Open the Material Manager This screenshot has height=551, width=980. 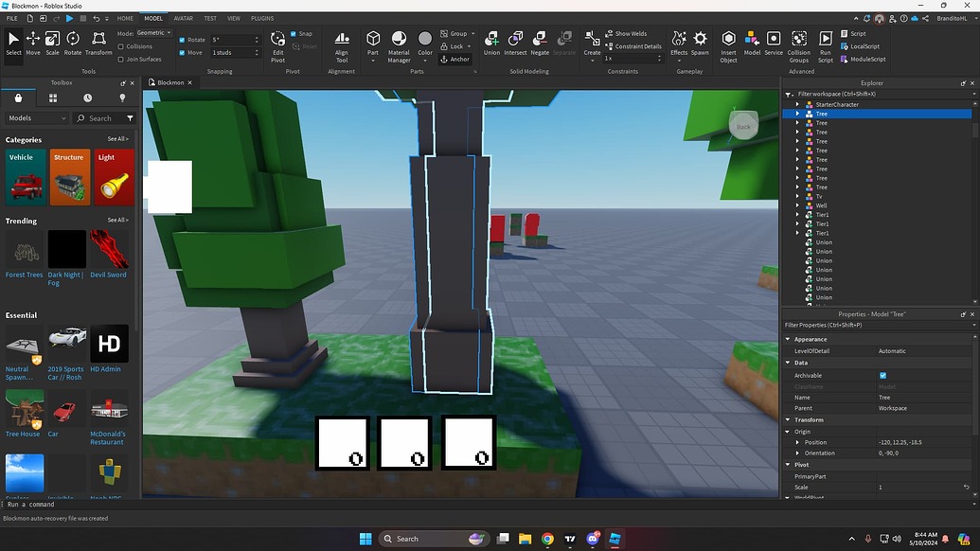pos(398,46)
